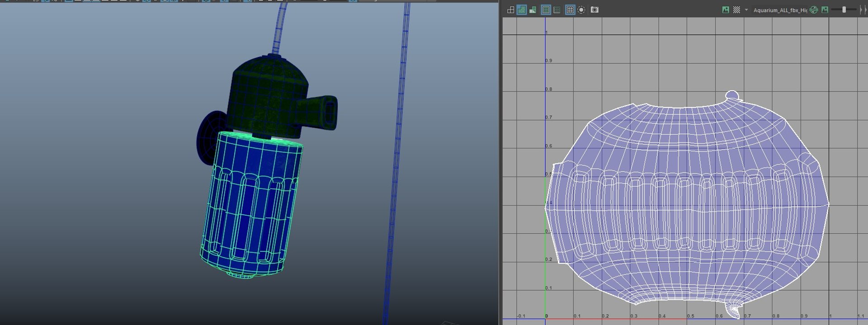Image resolution: width=868 pixels, height=325 pixels.
Task: Toggle texture borders display icon
Action: (546, 9)
